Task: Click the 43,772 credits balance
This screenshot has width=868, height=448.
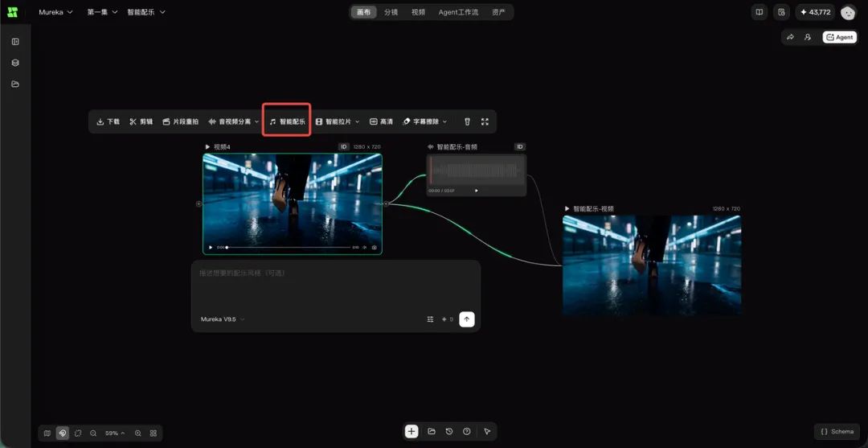Action: pos(815,12)
